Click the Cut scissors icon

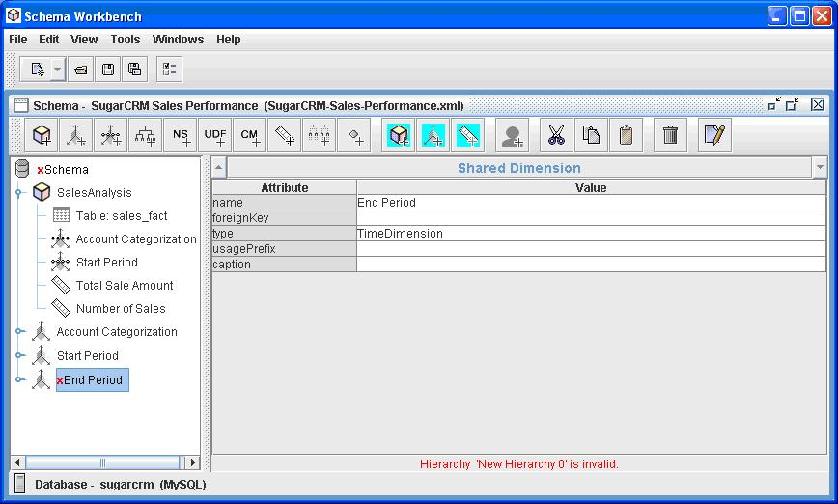(555, 136)
